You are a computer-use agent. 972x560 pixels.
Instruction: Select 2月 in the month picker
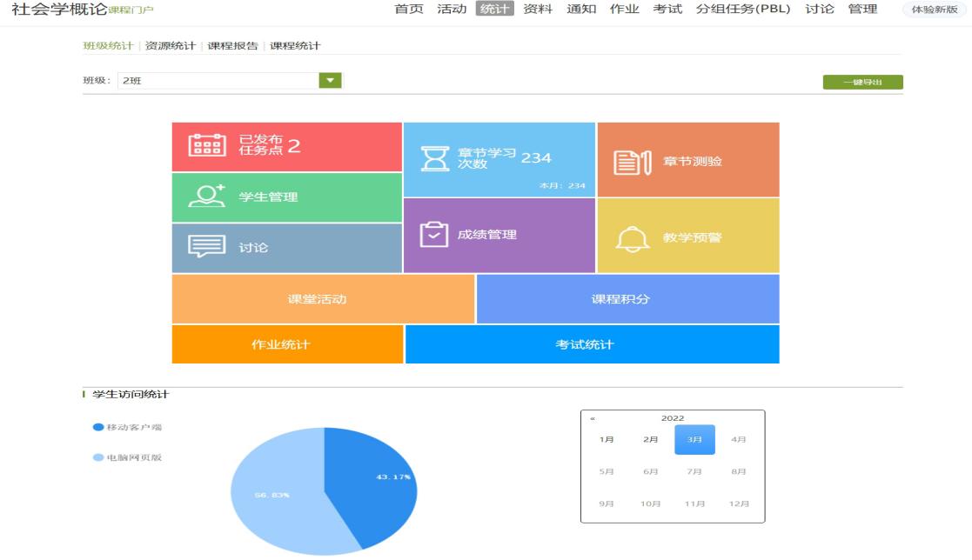pos(651,440)
